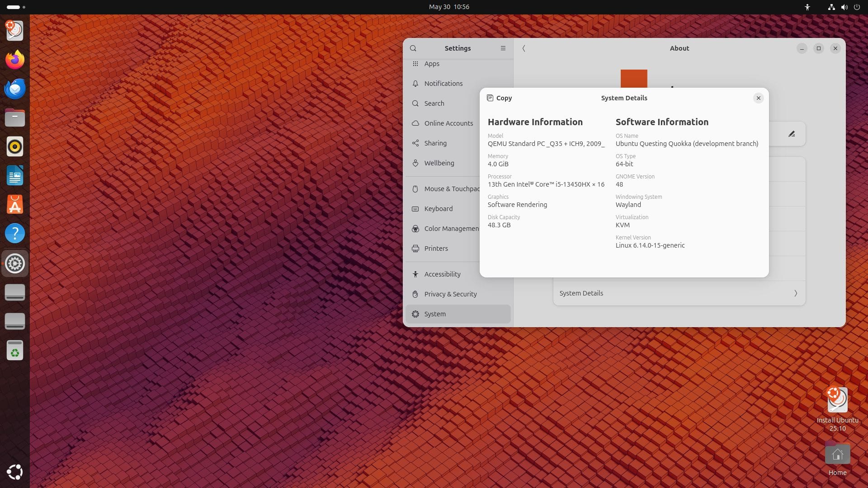Viewport: 868px width, 488px height.
Task: Click the accessibility icon in the top bar
Action: coord(807,7)
